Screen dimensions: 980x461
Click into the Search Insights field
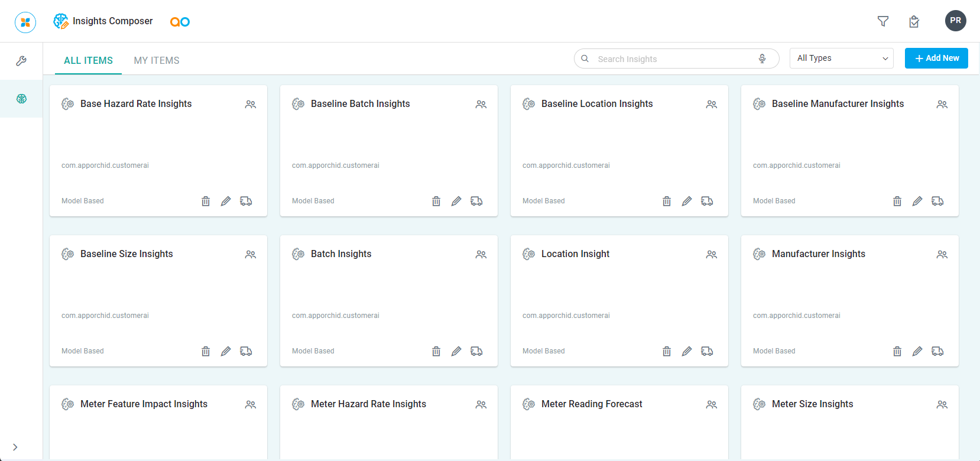tap(674, 59)
